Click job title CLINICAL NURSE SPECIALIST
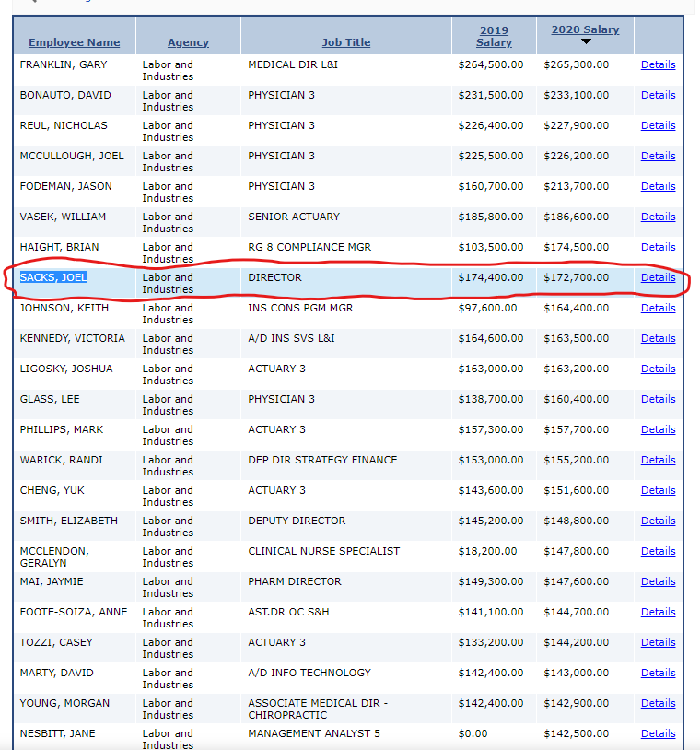Image resolution: width=700 pixels, height=750 pixels. (323, 551)
